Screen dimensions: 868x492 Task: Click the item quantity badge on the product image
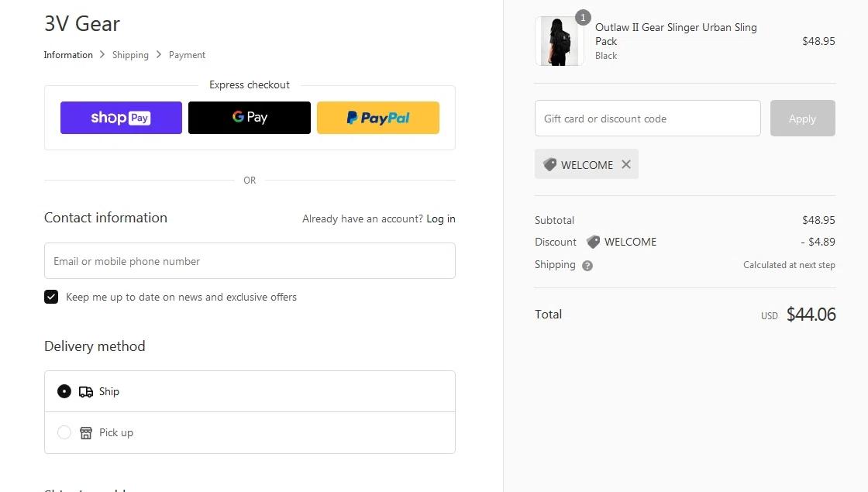583,18
